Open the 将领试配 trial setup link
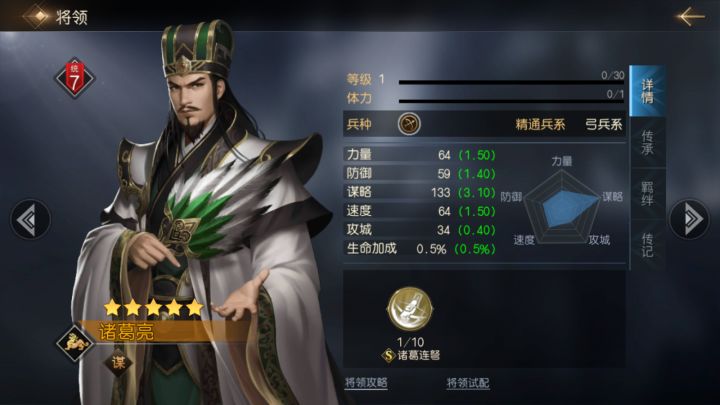The height and width of the screenshot is (405, 720). click(468, 383)
